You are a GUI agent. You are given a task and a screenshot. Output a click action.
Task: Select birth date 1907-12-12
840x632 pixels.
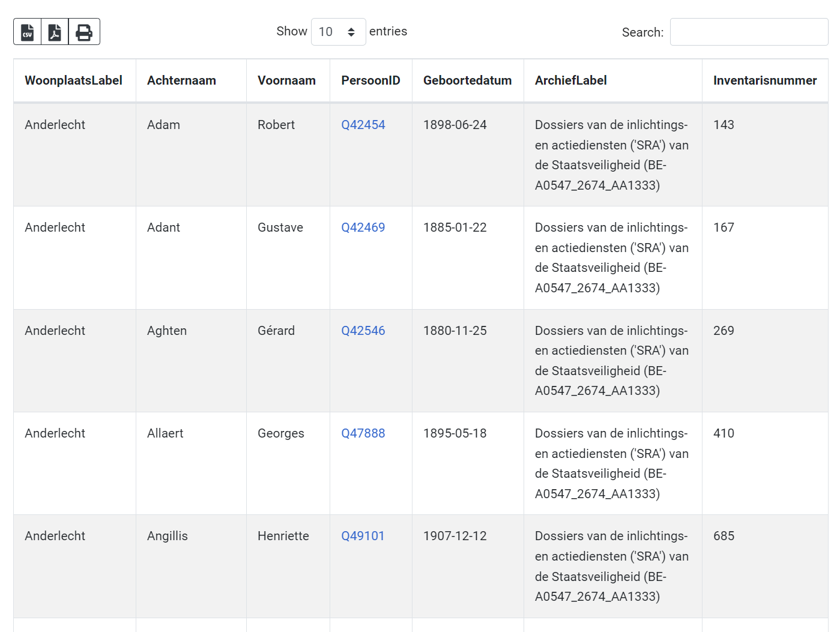pos(455,536)
